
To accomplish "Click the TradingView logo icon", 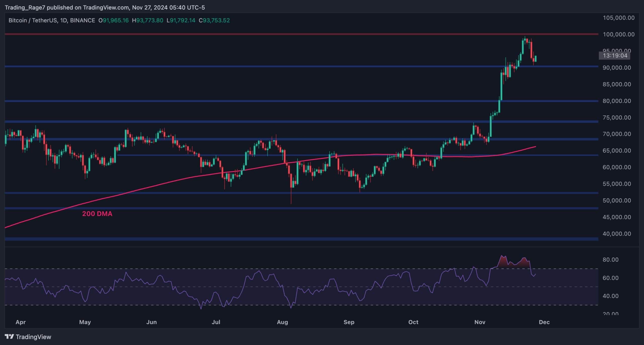I will (9, 336).
